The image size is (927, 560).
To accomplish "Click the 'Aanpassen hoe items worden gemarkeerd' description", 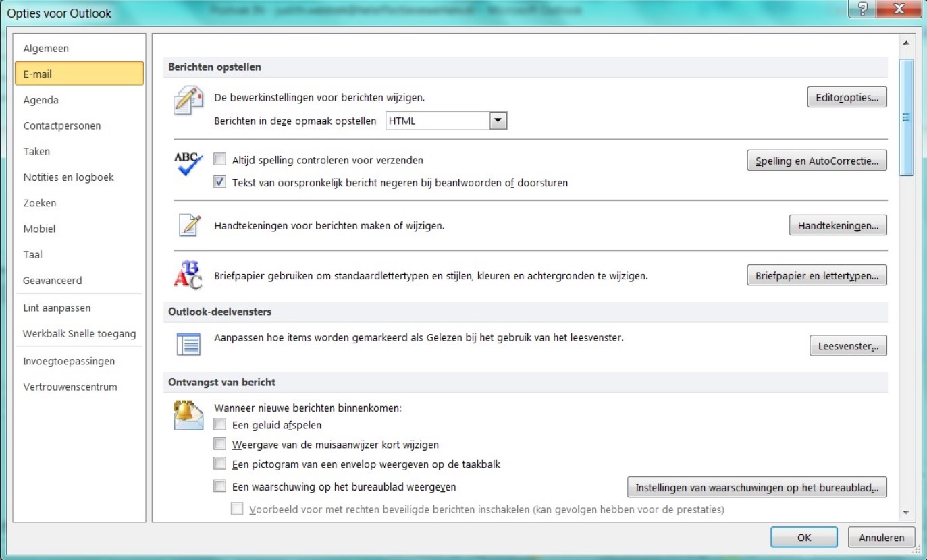I will click(x=419, y=337).
